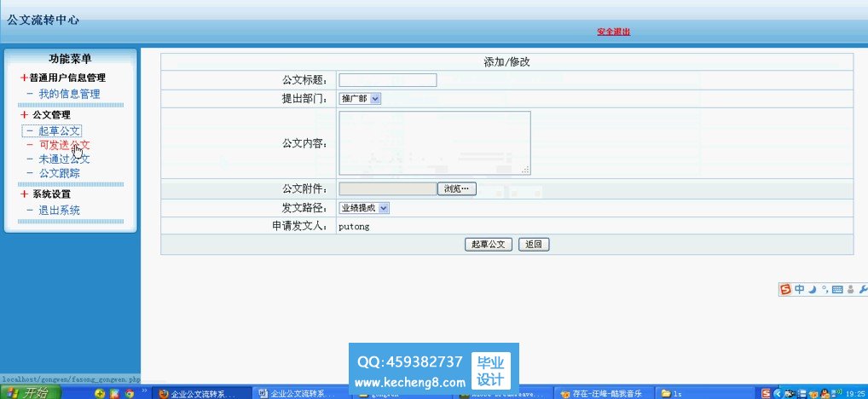Image resolution: width=868 pixels, height=399 pixels.
Task: Switch to Firefox 企业公文流转系 taskbar window
Action: point(200,394)
